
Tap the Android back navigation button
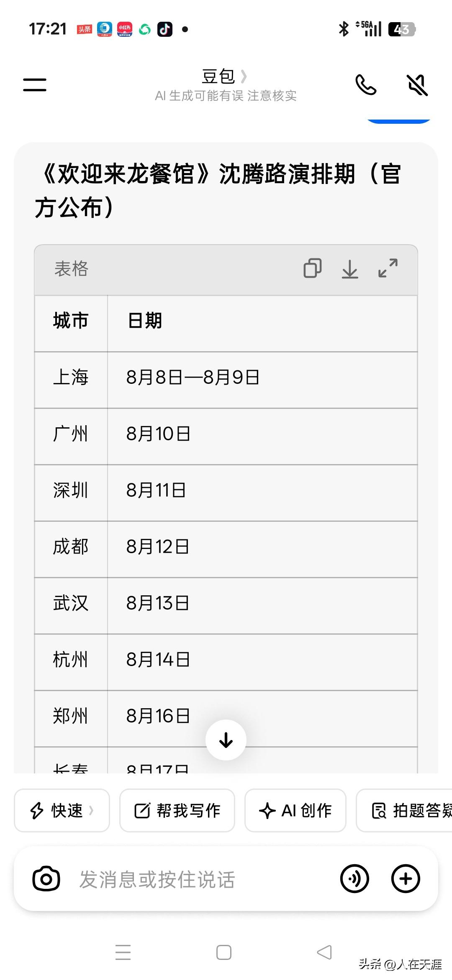[x=324, y=952]
